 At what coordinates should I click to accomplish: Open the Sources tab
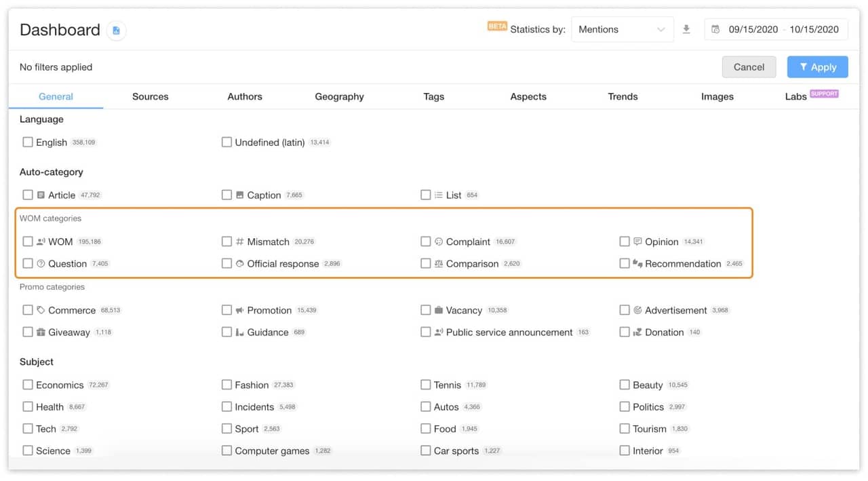coord(150,96)
